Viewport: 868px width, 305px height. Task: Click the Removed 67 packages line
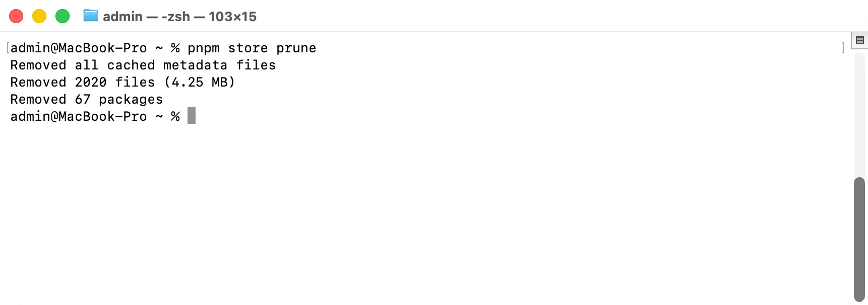[87, 100]
